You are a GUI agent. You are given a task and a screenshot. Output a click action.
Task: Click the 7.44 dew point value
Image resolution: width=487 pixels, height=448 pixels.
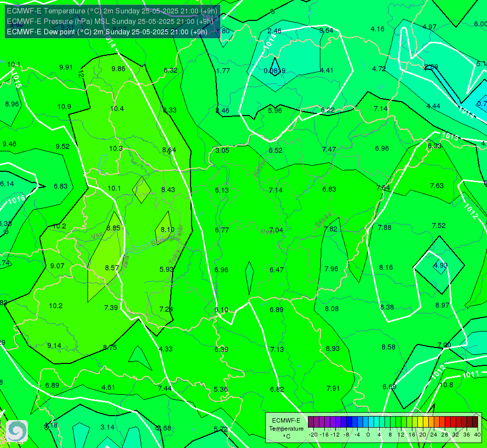pyautogui.click(x=165, y=388)
